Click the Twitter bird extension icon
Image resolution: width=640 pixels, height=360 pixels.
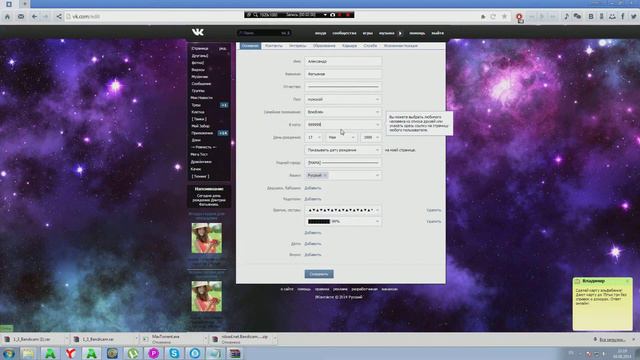coord(633,16)
